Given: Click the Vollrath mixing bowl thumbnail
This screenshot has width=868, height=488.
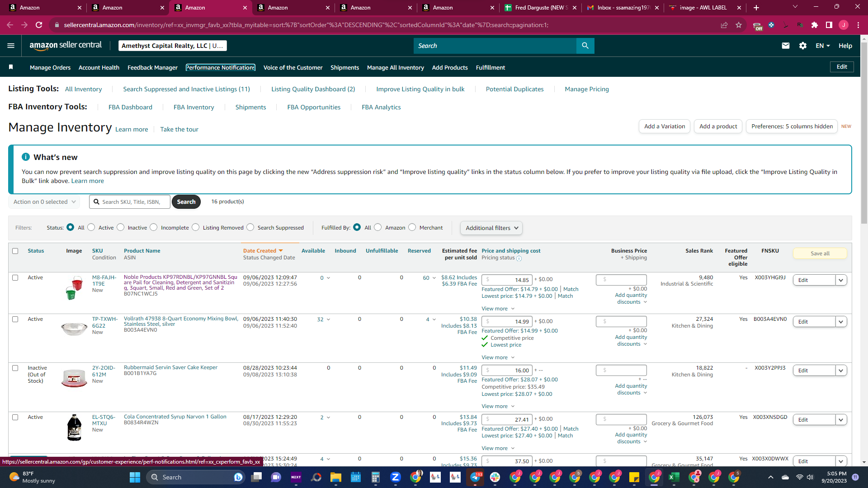Looking at the screenshot, I should tap(74, 329).
